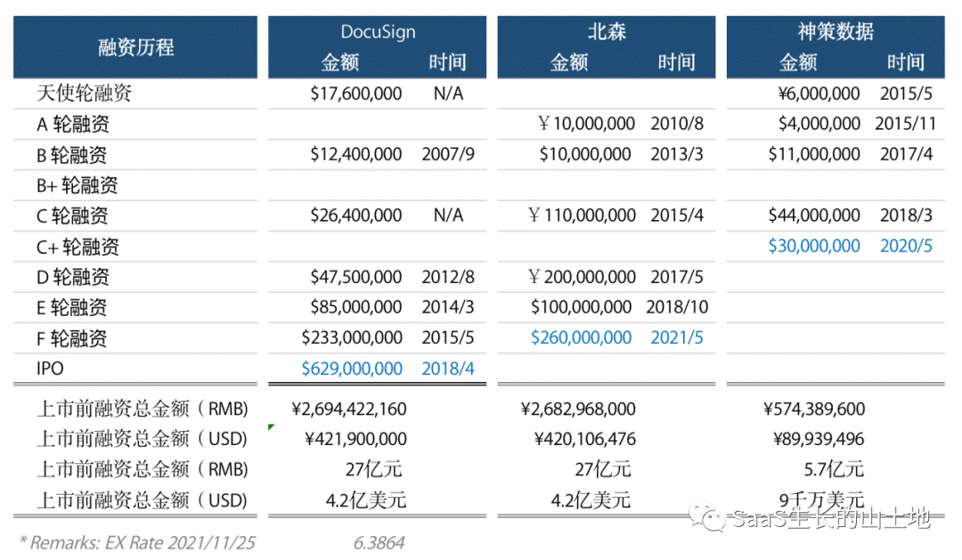The width and height of the screenshot is (962, 560).
Task: Select the DocuSign column header
Action: point(378,32)
